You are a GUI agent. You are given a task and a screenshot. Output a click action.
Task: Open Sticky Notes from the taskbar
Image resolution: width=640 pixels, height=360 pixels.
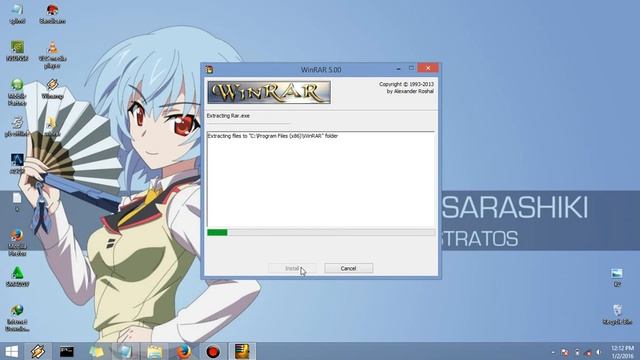[x=96, y=351]
